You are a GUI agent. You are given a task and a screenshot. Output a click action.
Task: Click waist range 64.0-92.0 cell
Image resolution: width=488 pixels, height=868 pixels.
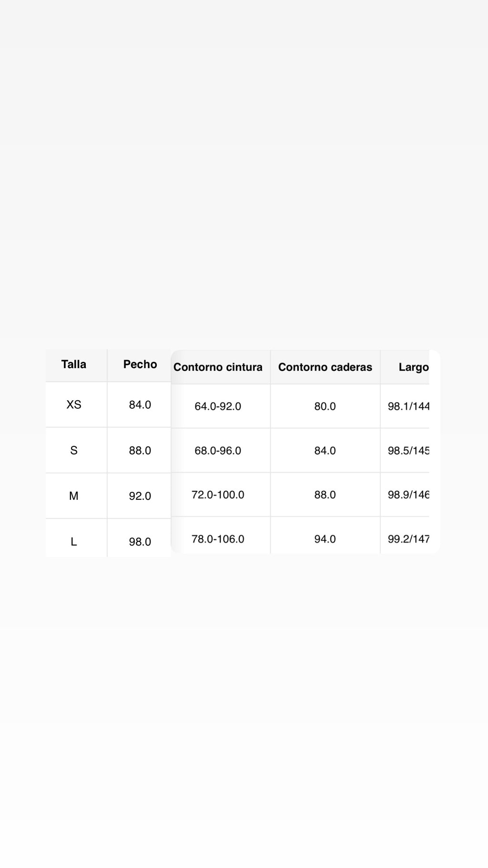(x=218, y=406)
